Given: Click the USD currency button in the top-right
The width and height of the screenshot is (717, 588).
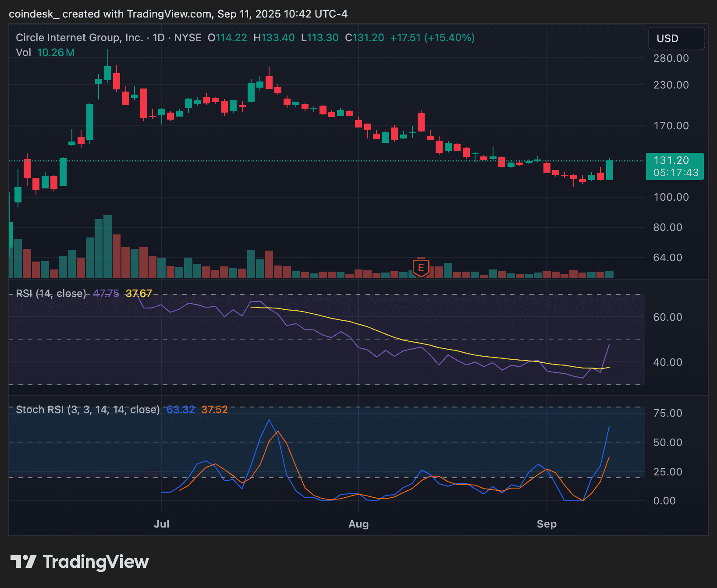Looking at the screenshot, I should pyautogui.click(x=676, y=39).
